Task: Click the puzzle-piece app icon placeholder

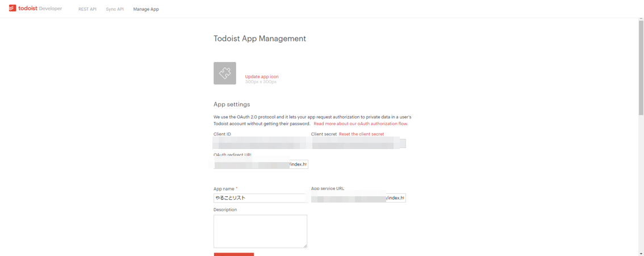Action: click(225, 73)
